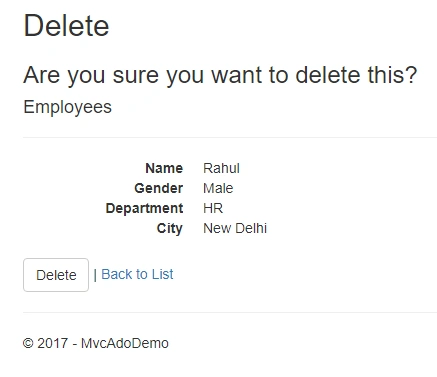Select the New Delhi city value
Image resolution: width=437 pixels, height=377 pixels.
click(235, 228)
